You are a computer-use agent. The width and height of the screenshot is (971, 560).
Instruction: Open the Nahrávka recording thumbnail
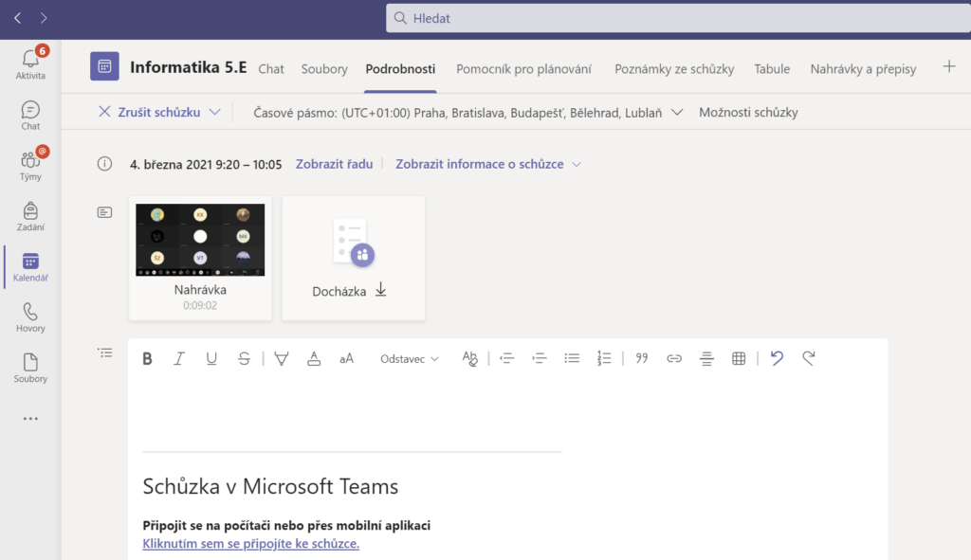(x=200, y=240)
